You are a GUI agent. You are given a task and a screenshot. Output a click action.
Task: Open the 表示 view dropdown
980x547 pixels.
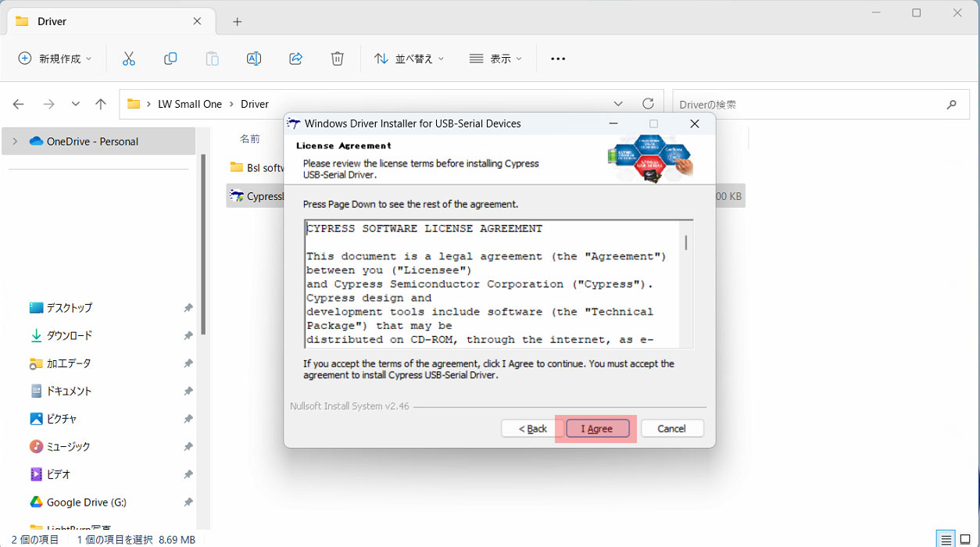point(495,59)
